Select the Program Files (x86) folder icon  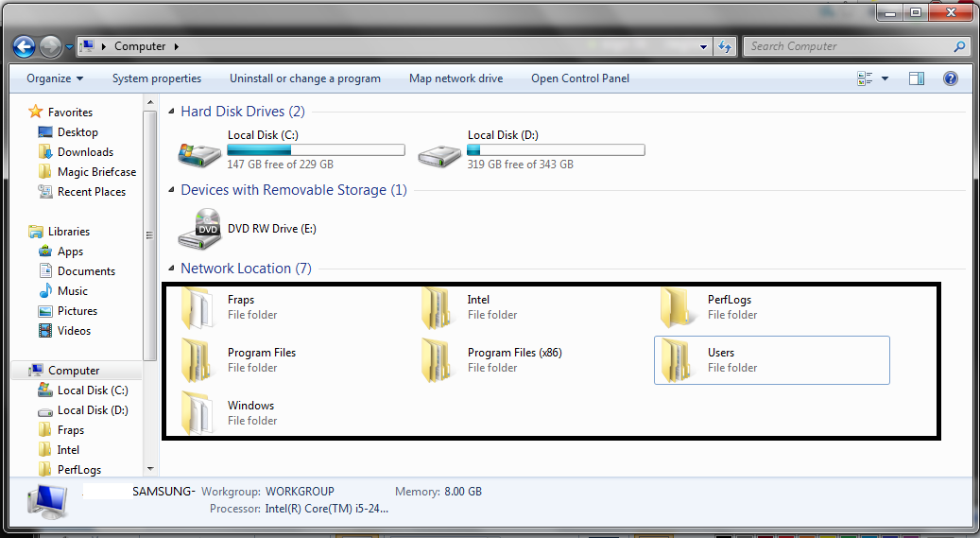tap(437, 360)
